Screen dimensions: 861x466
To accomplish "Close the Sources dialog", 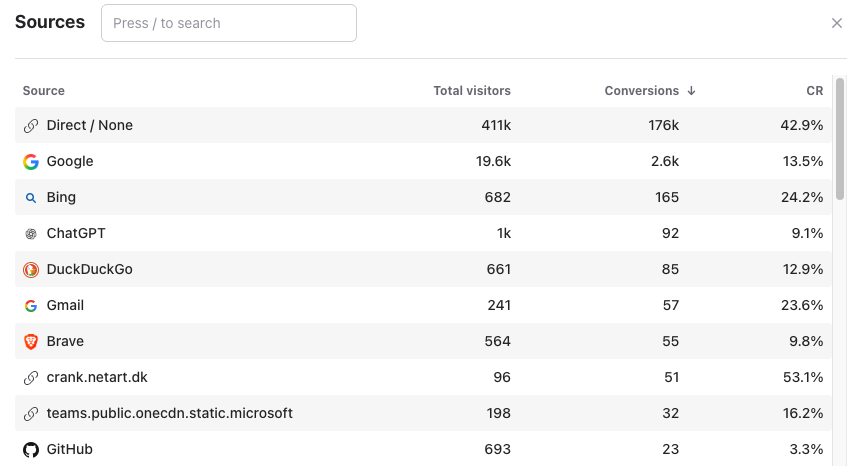I will [x=836, y=23].
